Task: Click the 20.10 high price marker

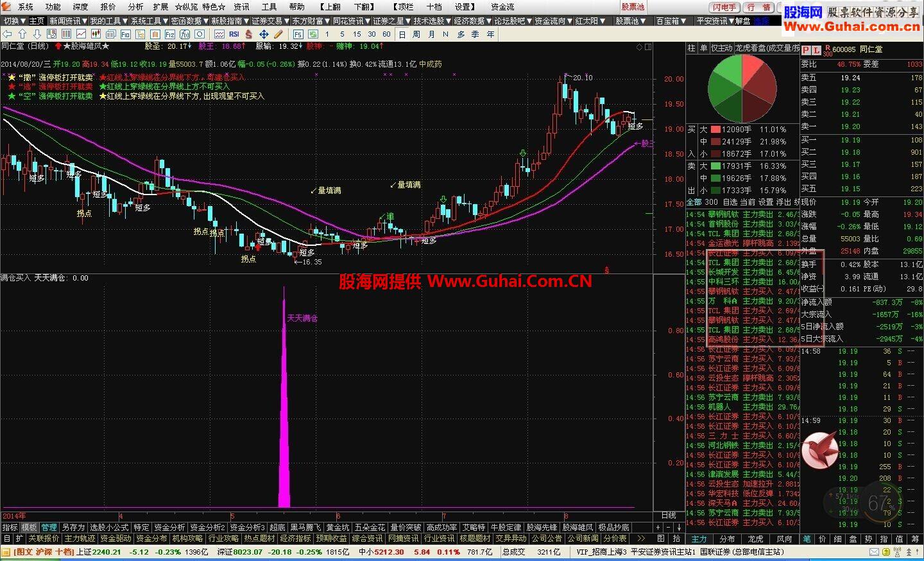Action: pos(582,78)
